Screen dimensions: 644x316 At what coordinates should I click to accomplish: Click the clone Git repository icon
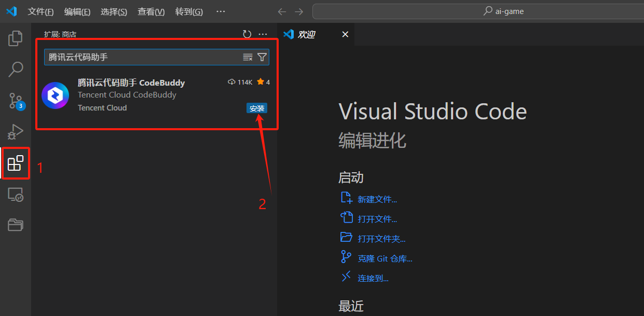346,256
